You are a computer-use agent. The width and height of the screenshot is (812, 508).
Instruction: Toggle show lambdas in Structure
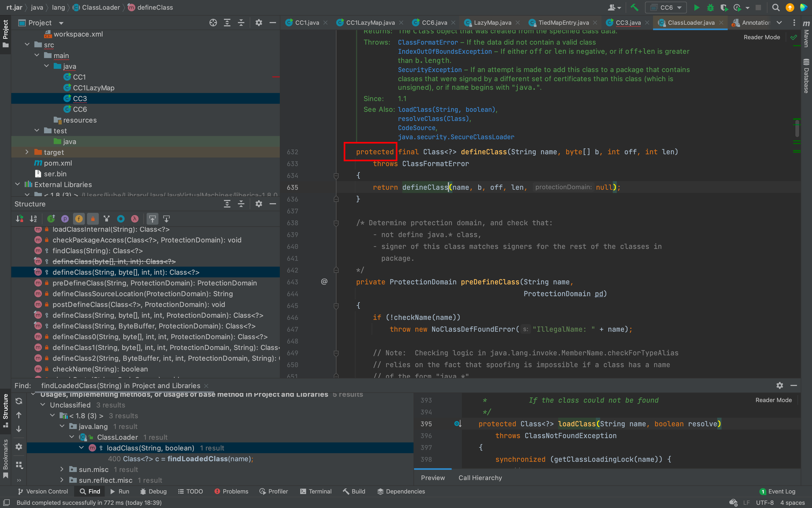point(135,219)
